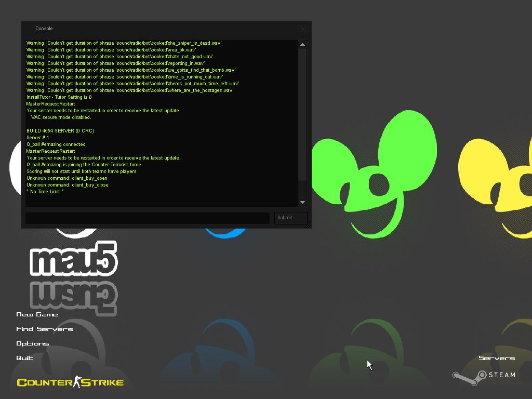The image size is (532, 399).
Task: Click the 'Server # 1' console line
Action: [x=37, y=137]
